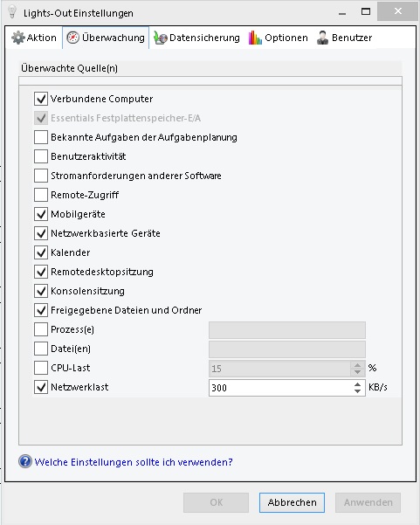
Task: Click the Datensicherung backup icon
Action: (x=161, y=38)
